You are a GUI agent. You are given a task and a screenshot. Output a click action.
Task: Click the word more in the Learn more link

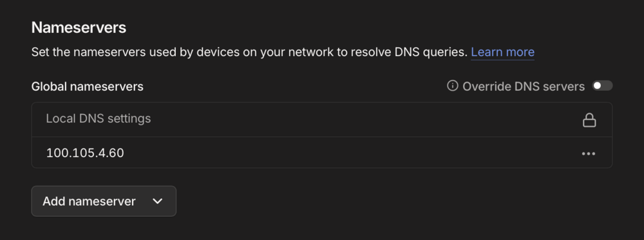(x=520, y=52)
